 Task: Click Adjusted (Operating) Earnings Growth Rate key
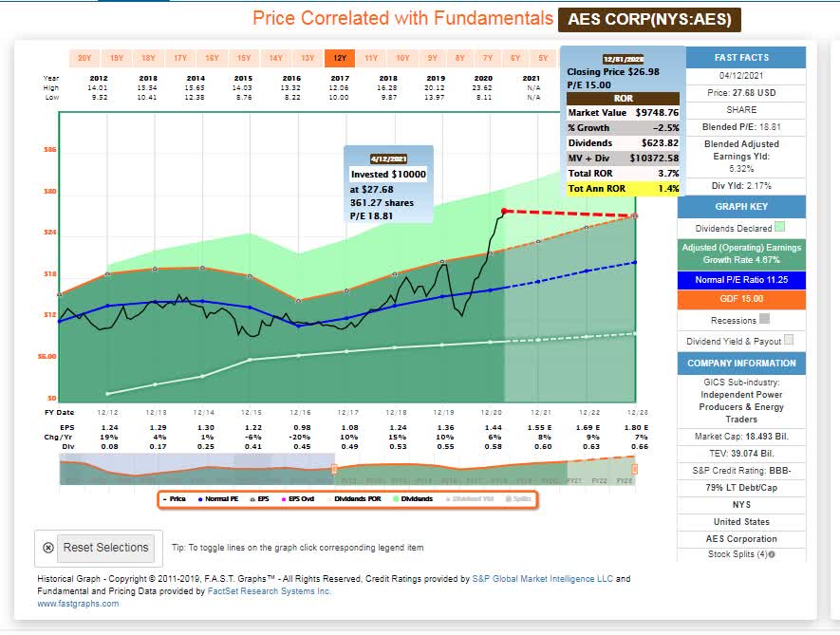point(741,254)
